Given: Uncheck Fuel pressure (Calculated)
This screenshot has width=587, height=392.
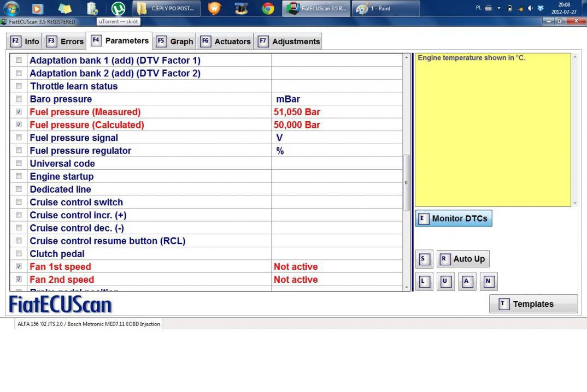Looking at the screenshot, I should click(x=19, y=124).
